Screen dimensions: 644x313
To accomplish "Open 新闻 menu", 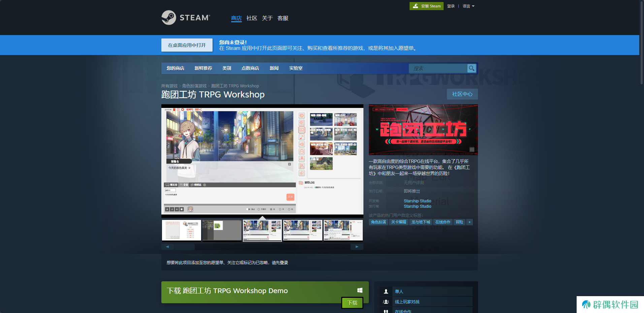I will click(274, 68).
